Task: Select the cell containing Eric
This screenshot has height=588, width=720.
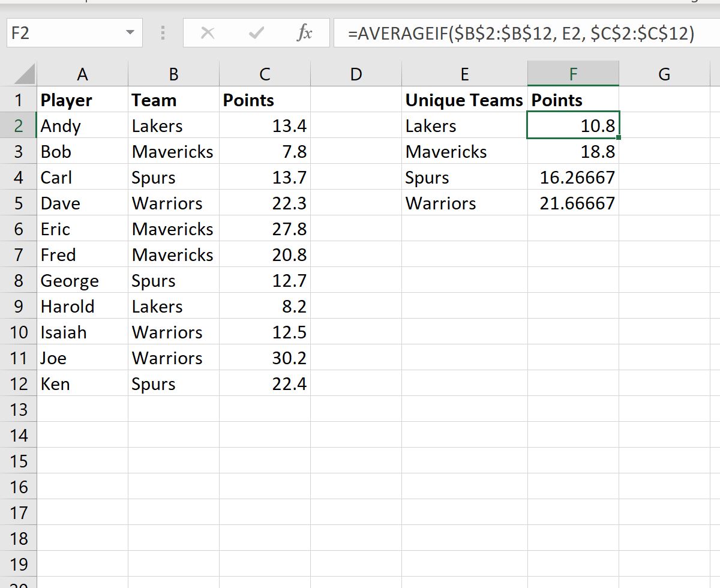Action: point(82,229)
